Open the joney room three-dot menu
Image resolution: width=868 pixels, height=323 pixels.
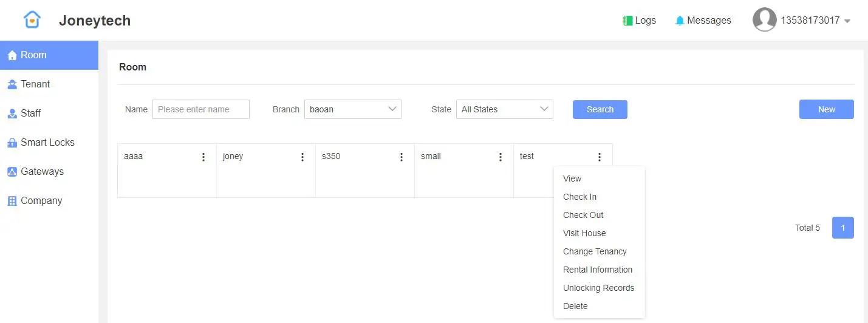[302, 157]
